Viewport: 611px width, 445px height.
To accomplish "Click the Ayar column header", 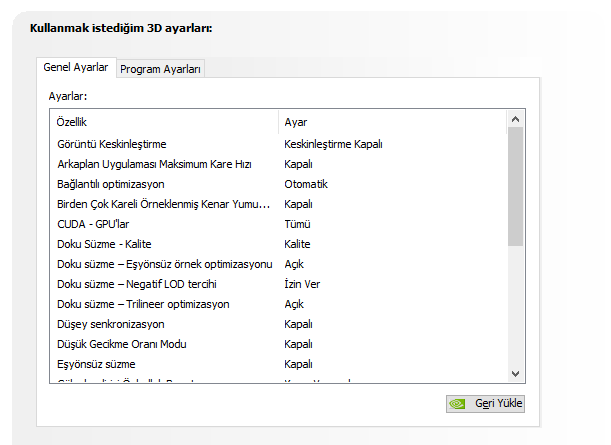I will point(295,122).
